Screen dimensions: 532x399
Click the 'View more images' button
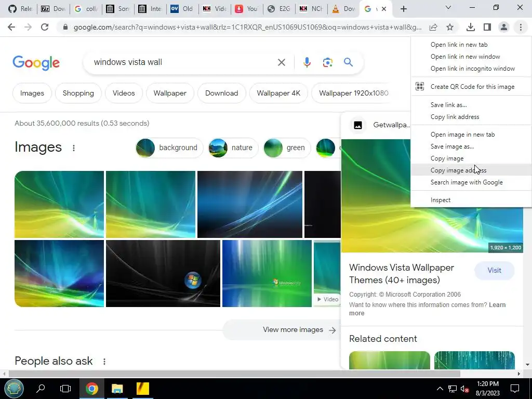[281, 330]
